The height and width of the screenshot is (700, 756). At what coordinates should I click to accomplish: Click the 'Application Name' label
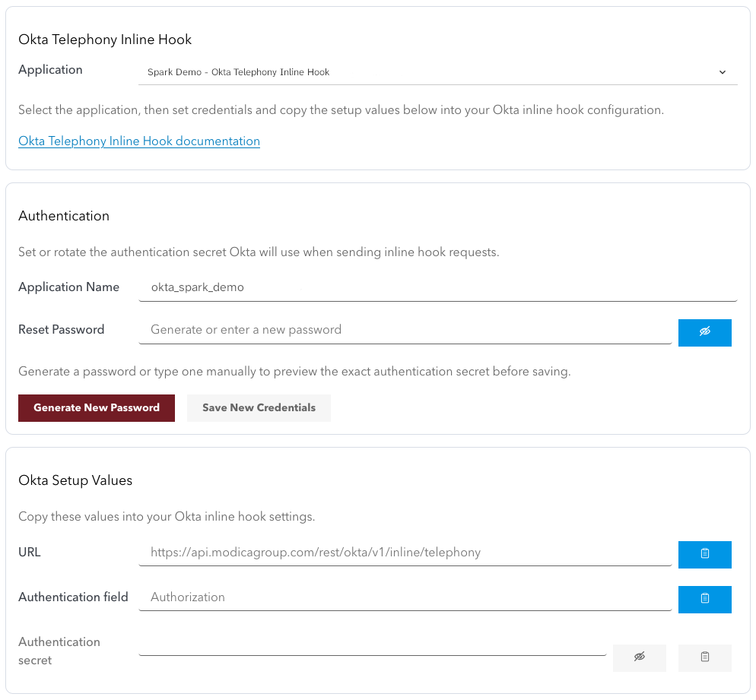coord(68,287)
